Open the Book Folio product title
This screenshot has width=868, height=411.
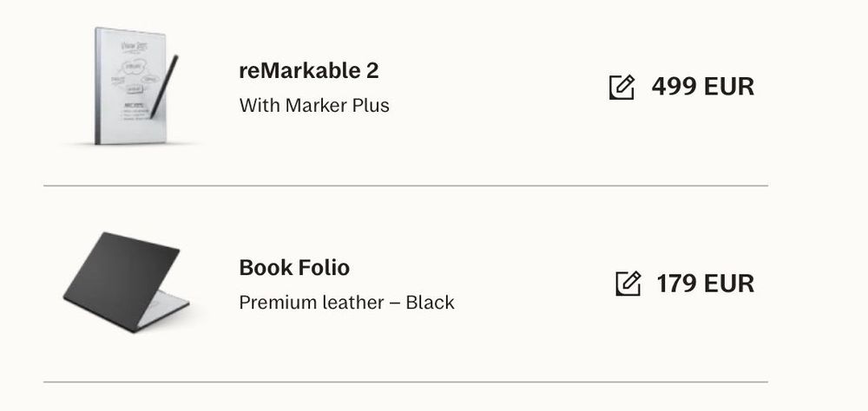tap(294, 267)
